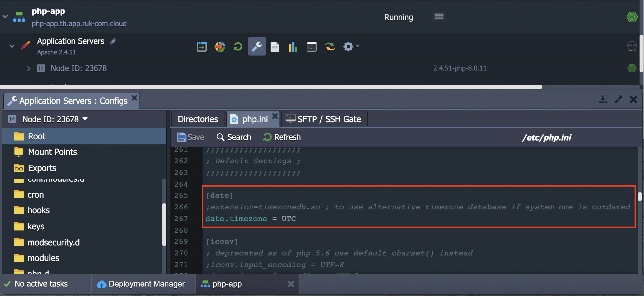Close the Application Servers : Configs tab

point(134,98)
